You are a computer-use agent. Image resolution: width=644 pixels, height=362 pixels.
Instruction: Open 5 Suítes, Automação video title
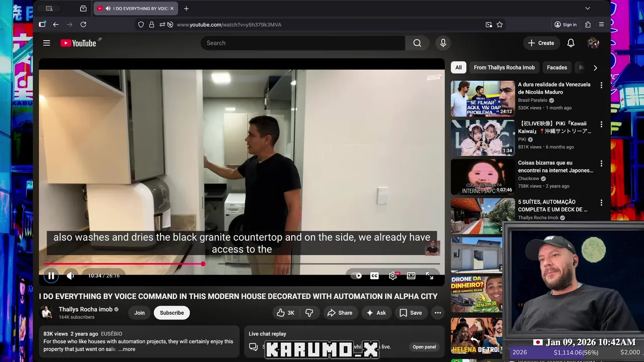click(553, 206)
